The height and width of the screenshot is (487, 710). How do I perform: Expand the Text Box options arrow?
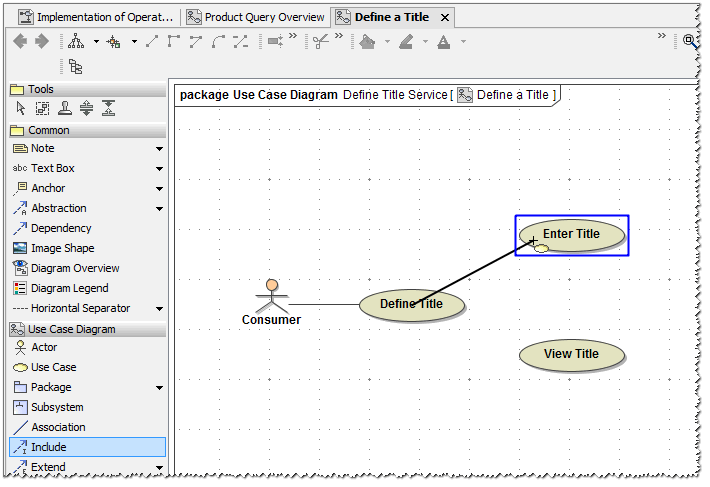click(x=159, y=169)
